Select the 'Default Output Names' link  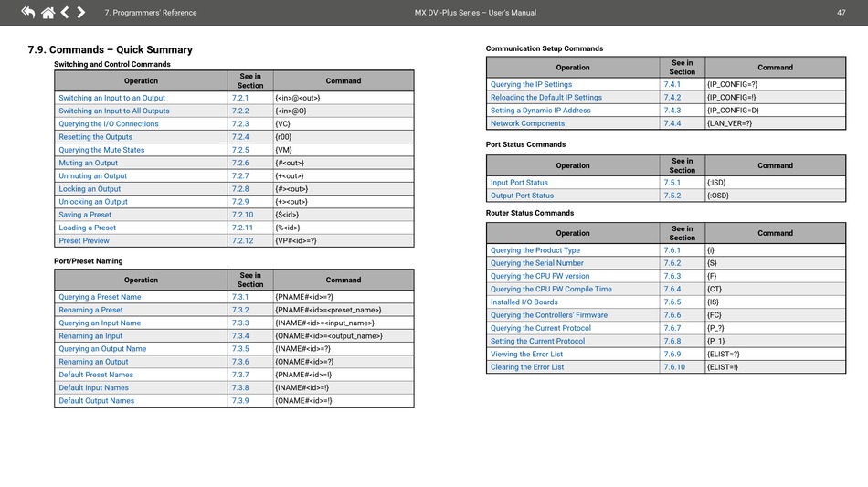pos(97,401)
